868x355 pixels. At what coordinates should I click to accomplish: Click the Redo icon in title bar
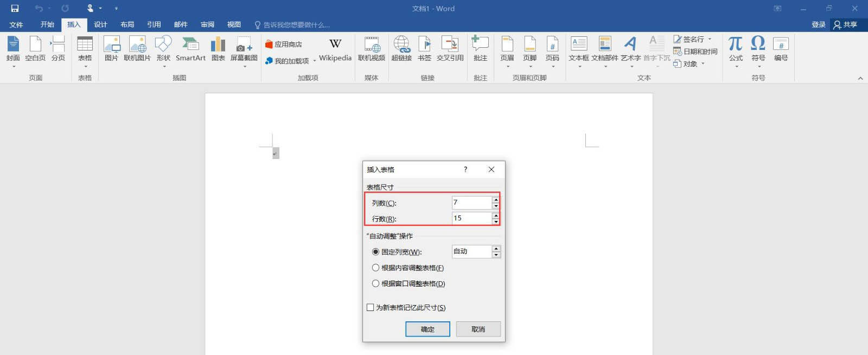[x=65, y=8]
